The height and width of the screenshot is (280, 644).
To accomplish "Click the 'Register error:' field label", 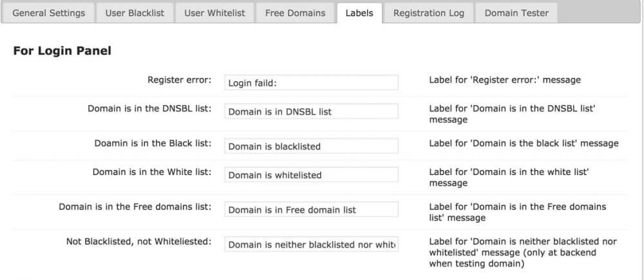I will point(179,80).
